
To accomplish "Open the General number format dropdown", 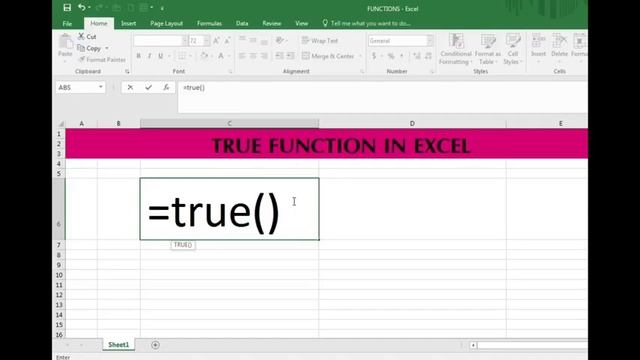I will [x=430, y=40].
